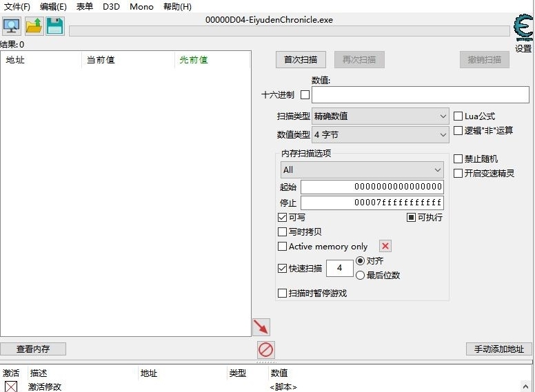The width and height of the screenshot is (535, 392).
Task: Open the 表单 menu
Action: point(85,6)
